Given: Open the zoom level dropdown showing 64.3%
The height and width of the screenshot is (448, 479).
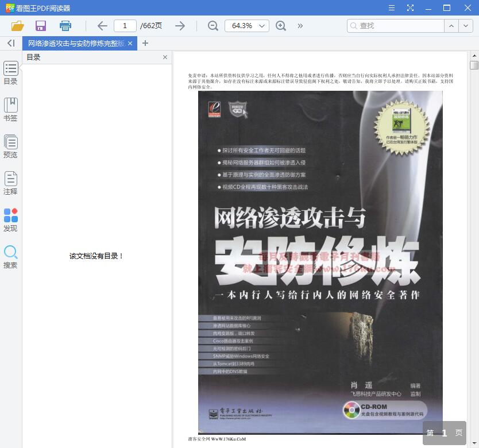Looking at the screenshot, I should click(x=246, y=26).
